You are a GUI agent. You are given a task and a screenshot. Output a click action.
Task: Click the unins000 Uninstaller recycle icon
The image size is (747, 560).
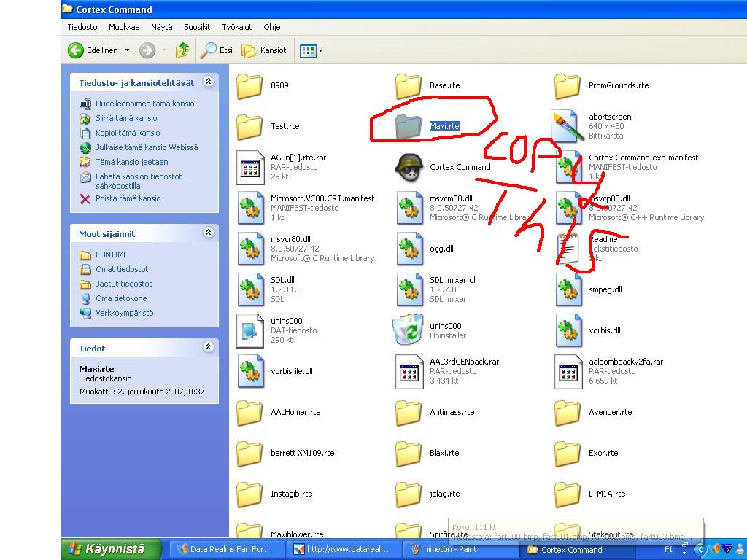[x=408, y=330]
